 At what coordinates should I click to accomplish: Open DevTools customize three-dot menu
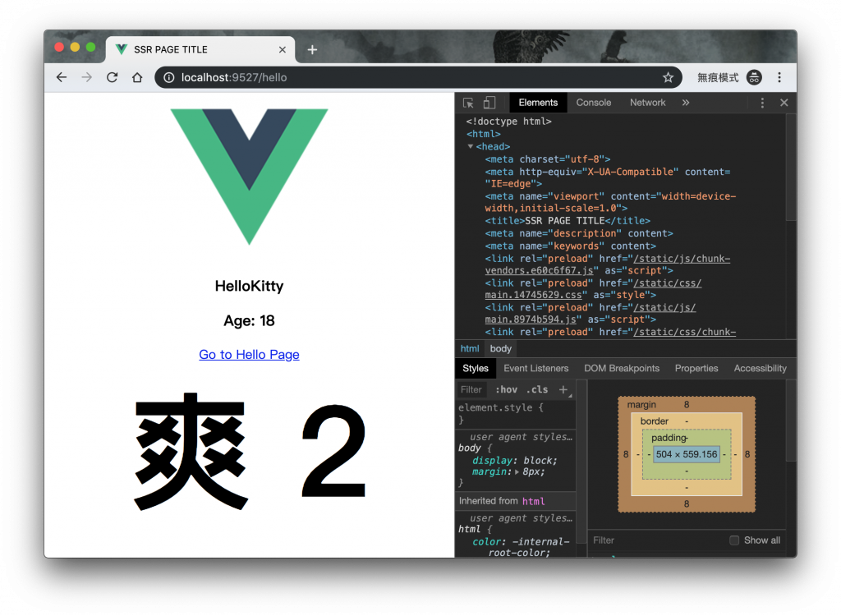tap(762, 103)
